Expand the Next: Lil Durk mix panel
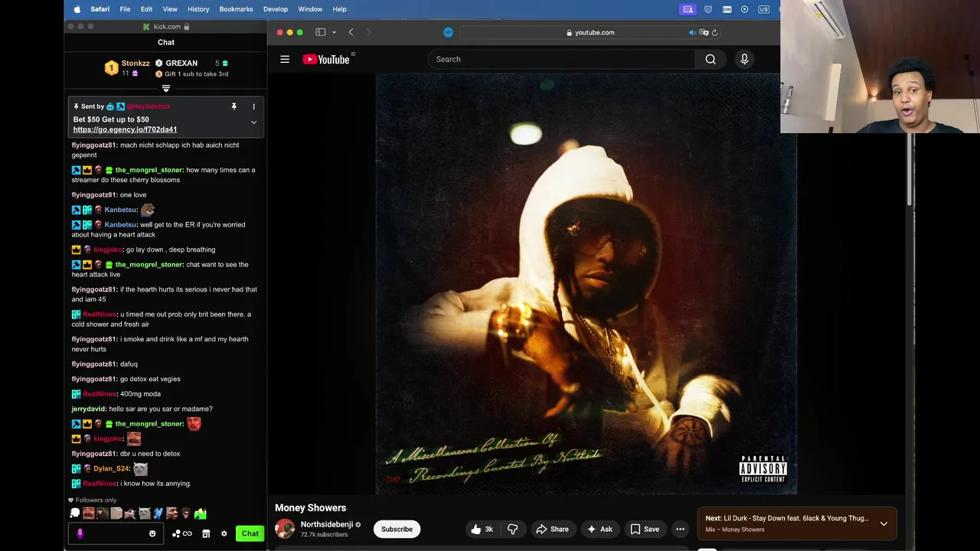The width and height of the screenshot is (980, 551). (884, 523)
